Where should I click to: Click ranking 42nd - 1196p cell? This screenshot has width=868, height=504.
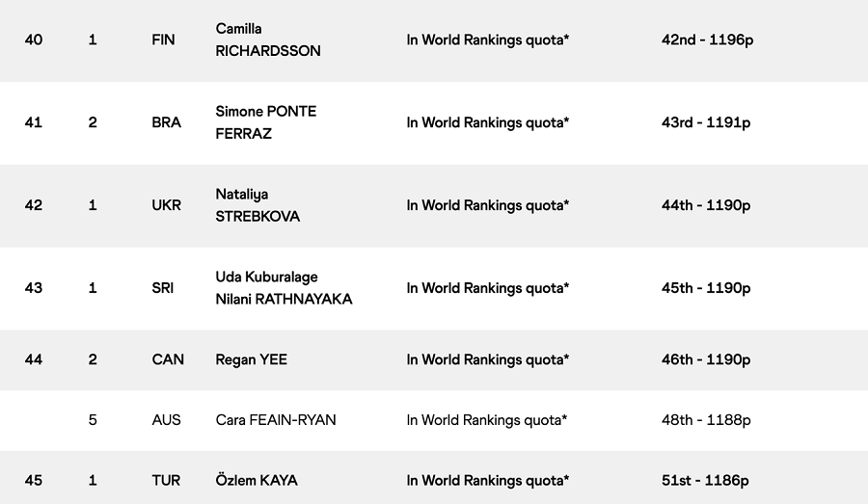pyautogui.click(x=707, y=40)
